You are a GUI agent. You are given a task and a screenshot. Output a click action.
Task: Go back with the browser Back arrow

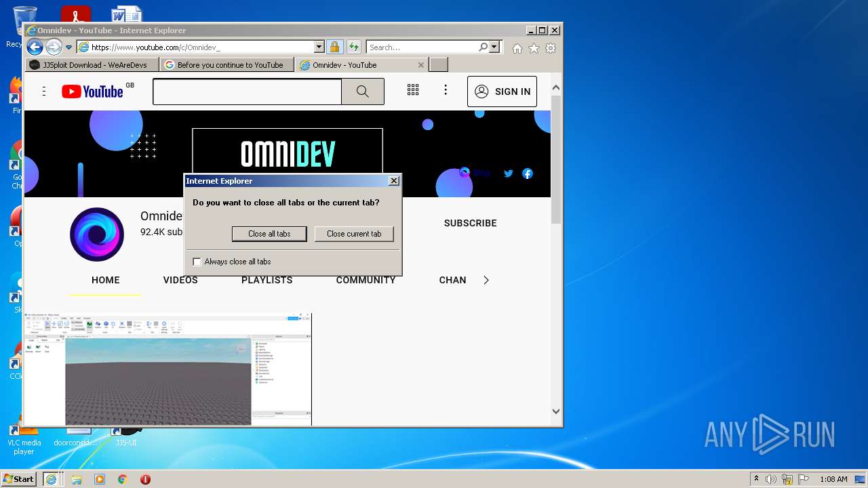point(35,47)
